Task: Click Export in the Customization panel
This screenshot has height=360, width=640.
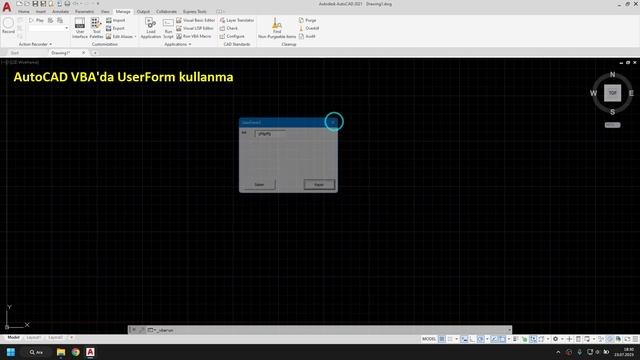Action: click(115, 28)
